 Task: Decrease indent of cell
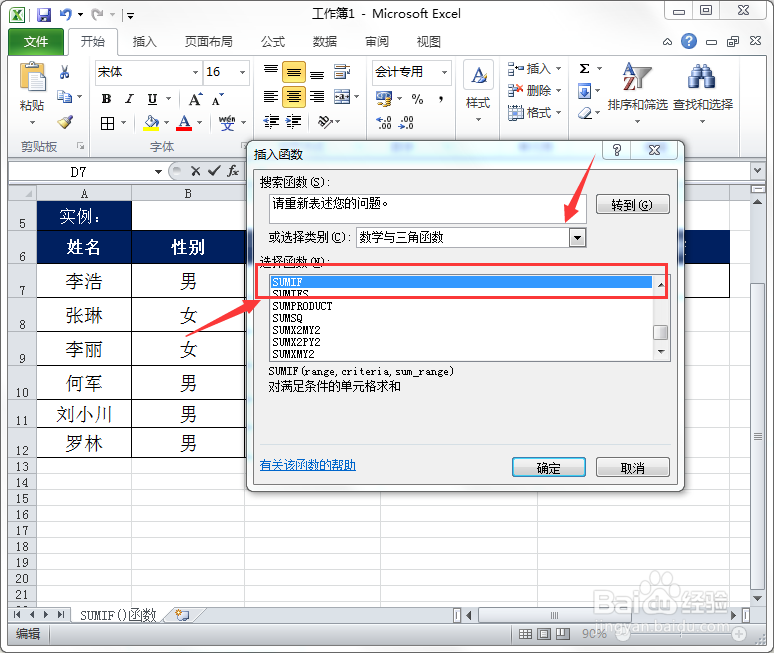[271, 121]
